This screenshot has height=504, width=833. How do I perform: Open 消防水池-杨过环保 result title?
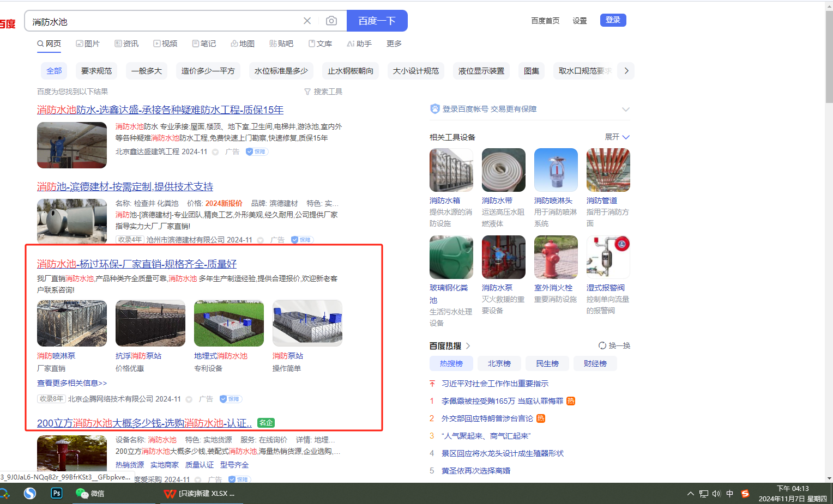click(137, 264)
